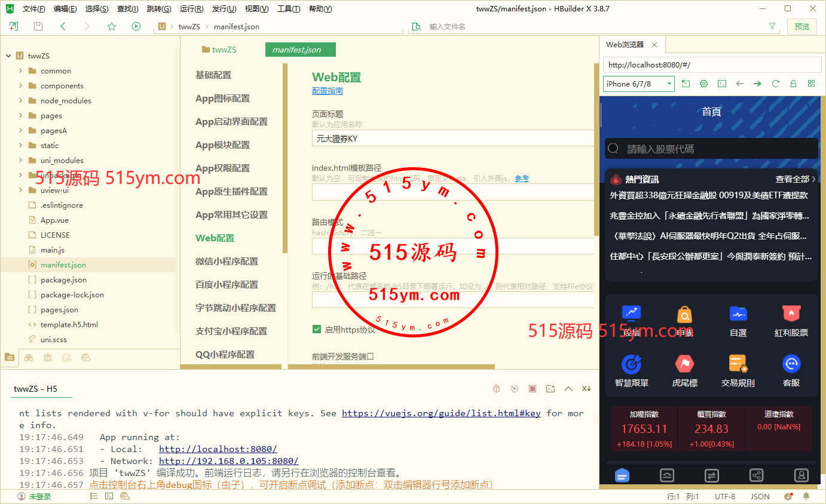Click the localhost:8080 Local link in console
Image resolution: width=826 pixels, height=504 pixels.
[x=218, y=449]
